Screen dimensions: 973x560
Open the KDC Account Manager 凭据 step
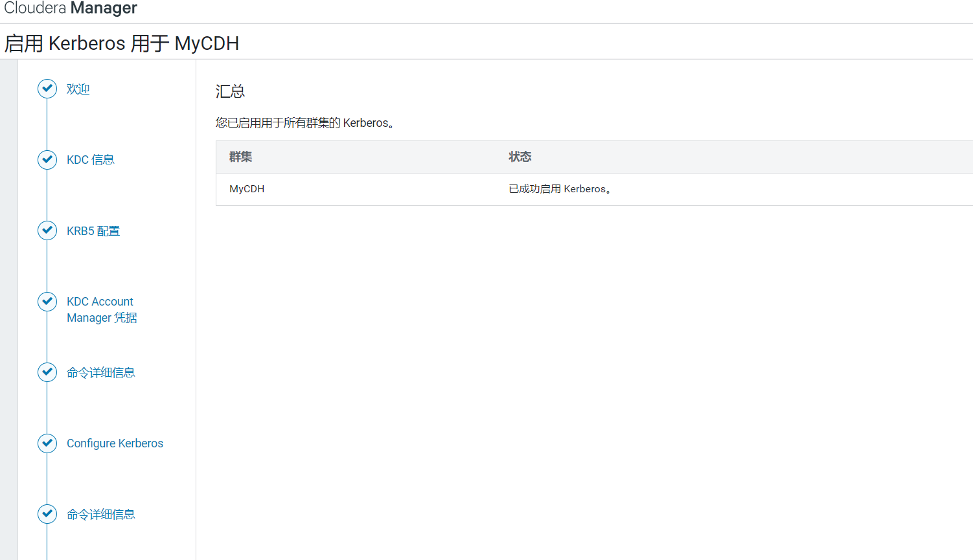click(x=102, y=309)
